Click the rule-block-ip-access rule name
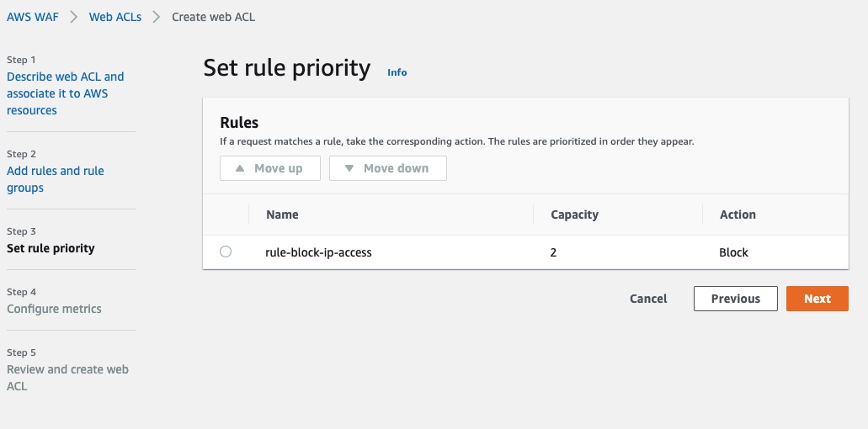Image resolution: width=868 pixels, height=429 pixels. pyautogui.click(x=318, y=252)
